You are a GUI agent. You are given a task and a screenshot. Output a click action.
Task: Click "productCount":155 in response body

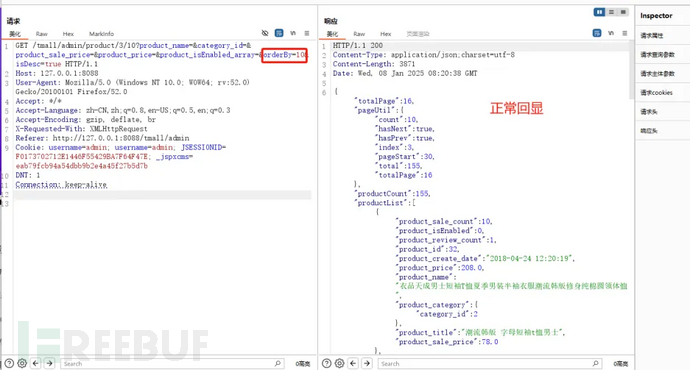tap(393, 194)
